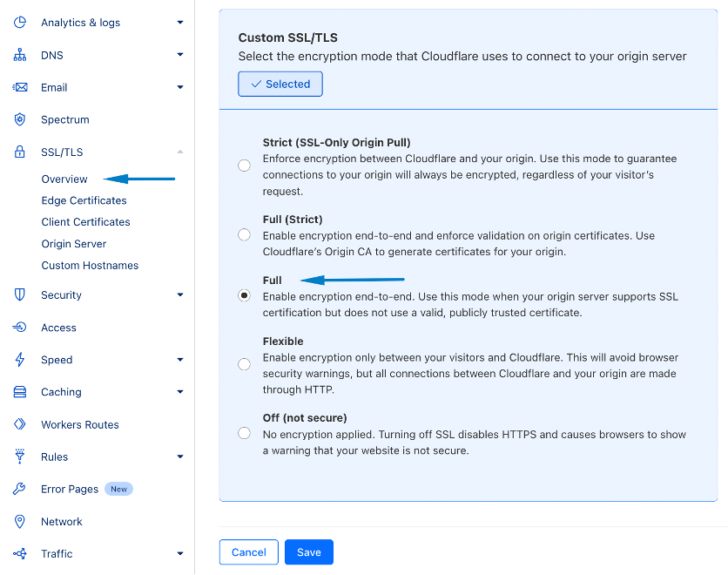Click the Caching stack icon

pos(19,392)
